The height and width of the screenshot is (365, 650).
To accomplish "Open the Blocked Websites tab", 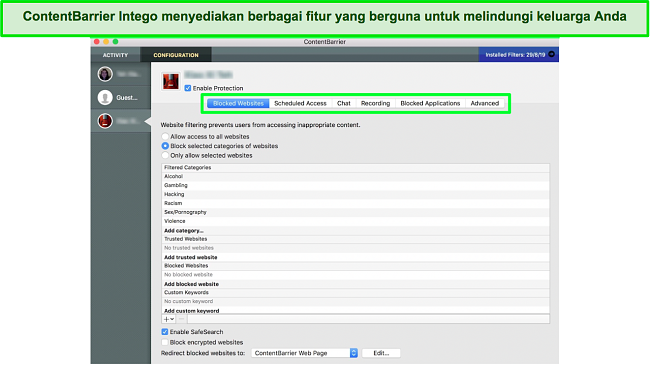I will [238, 103].
